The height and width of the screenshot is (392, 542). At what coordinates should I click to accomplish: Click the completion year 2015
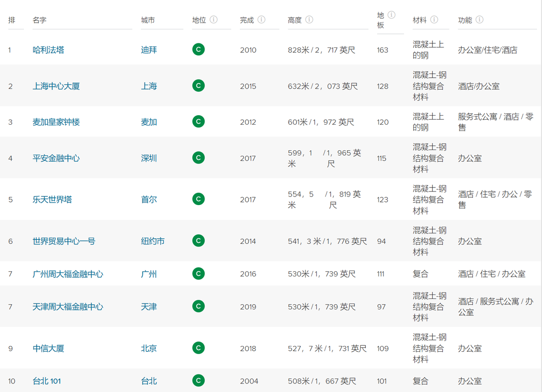click(x=248, y=86)
